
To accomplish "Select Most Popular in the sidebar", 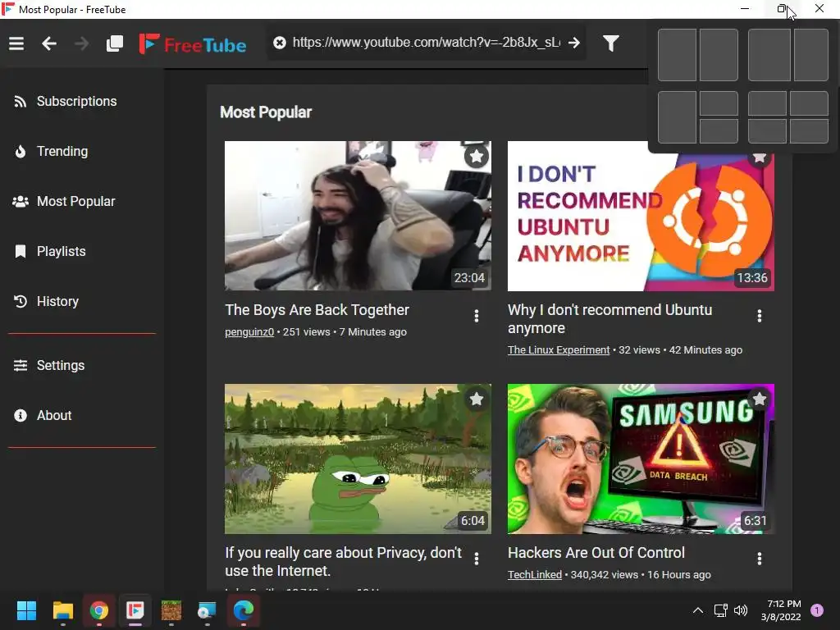I will click(82, 202).
